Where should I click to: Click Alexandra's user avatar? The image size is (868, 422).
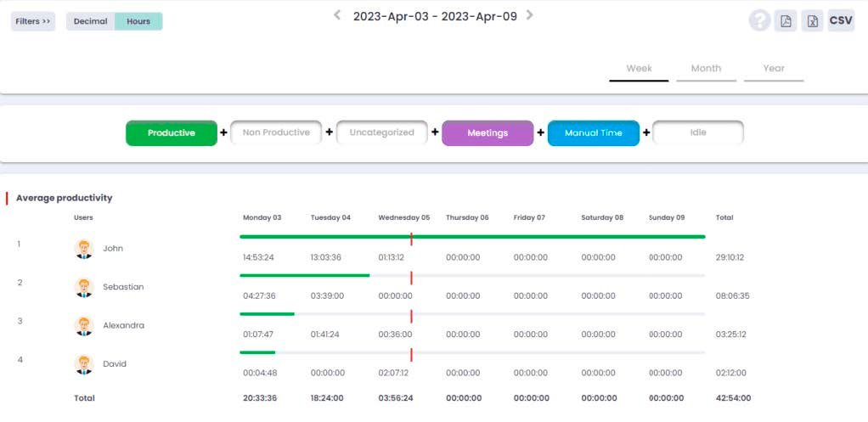[x=84, y=325]
